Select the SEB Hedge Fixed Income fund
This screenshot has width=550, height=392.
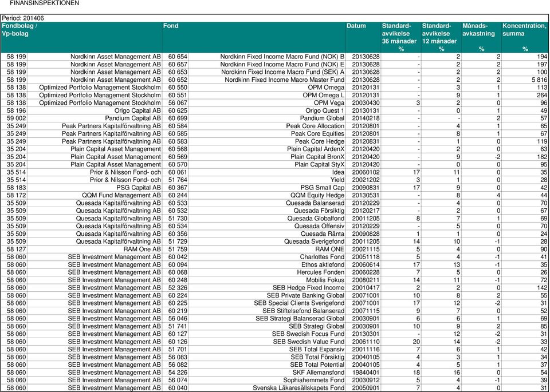click(x=309, y=288)
